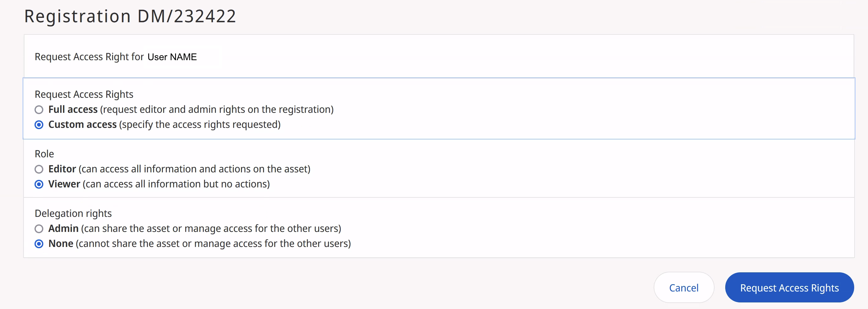Click the bold "Full access" label text

[x=73, y=109]
